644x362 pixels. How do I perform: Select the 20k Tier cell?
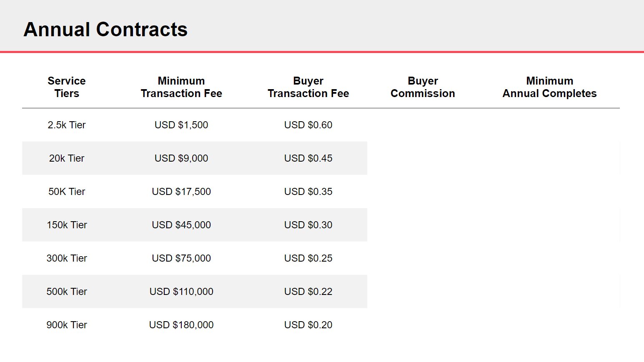[67, 158]
